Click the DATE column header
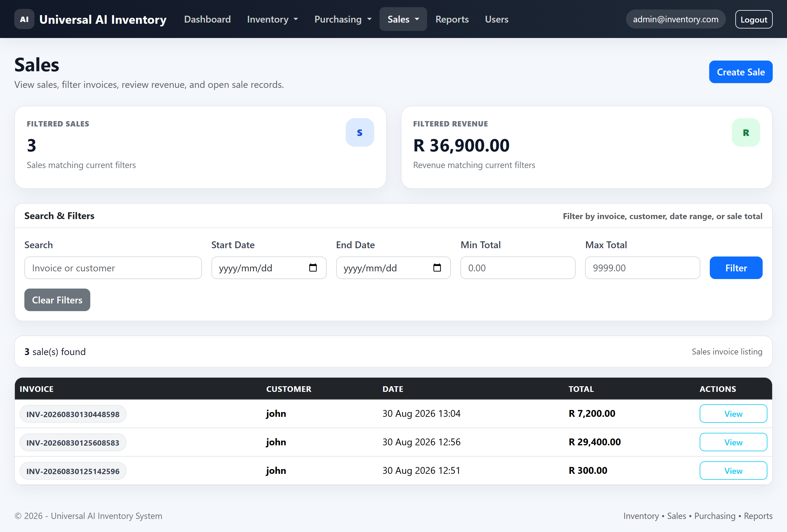The image size is (787, 532). tap(393, 389)
